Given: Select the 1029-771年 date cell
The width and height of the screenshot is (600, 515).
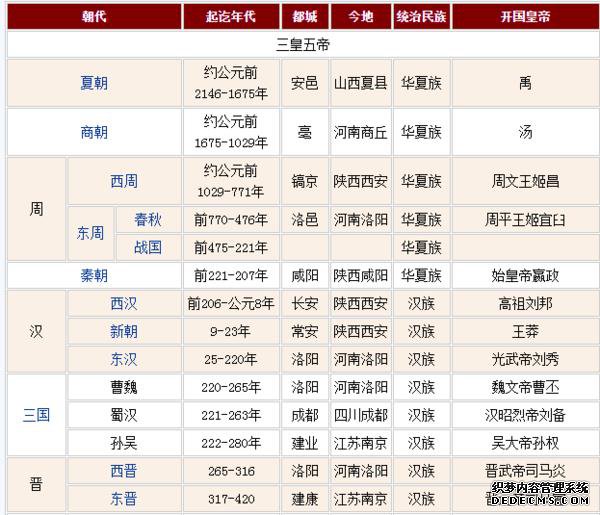Looking at the screenshot, I should 231,181.
